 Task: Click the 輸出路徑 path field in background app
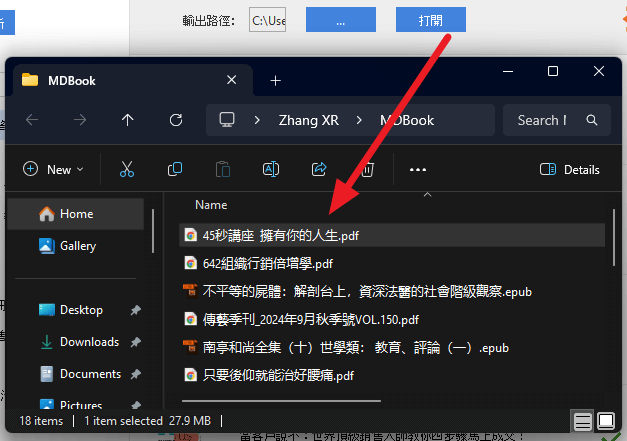(x=267, y=19)
